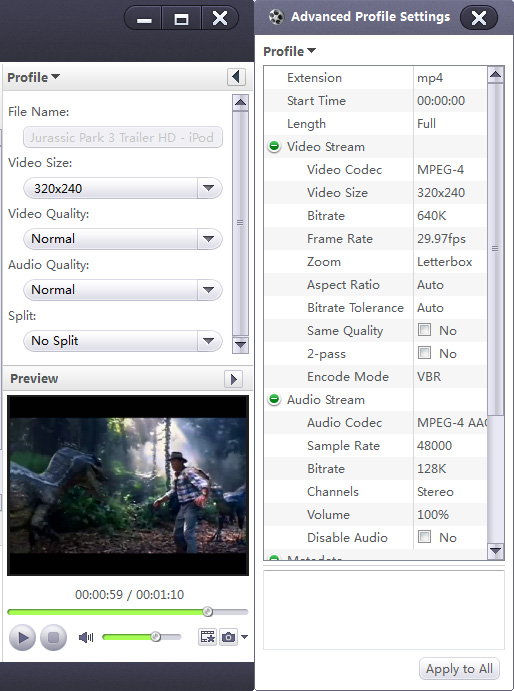Click scroll down arrow in advanced settings list

coord(495,551)
